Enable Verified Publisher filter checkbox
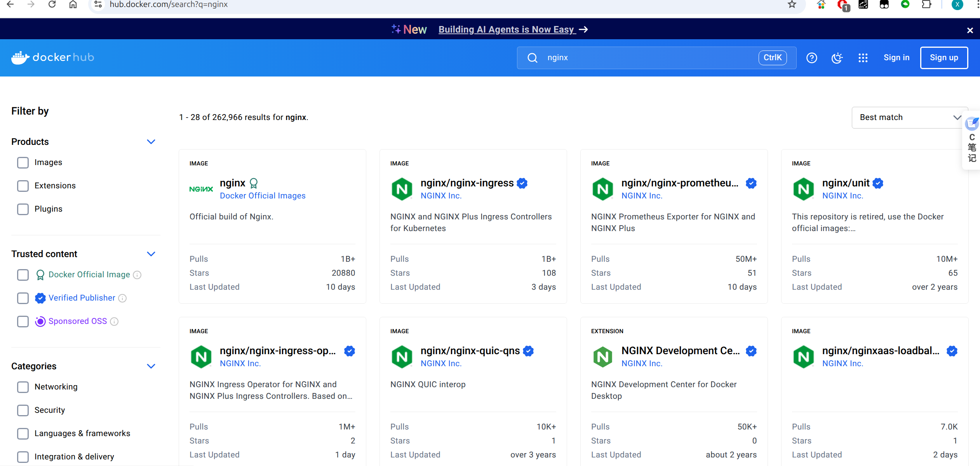This screenshot has height=466, width=980. (23, 298)
